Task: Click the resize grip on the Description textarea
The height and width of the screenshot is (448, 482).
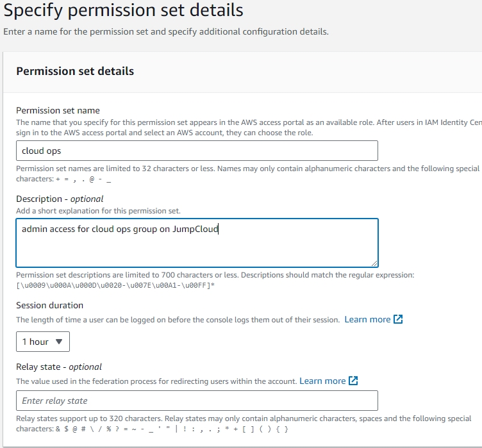Action: tap(374, 263)
